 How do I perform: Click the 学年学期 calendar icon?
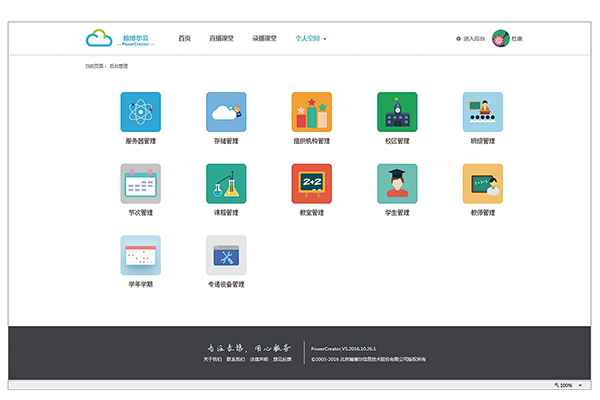[140, 255]
